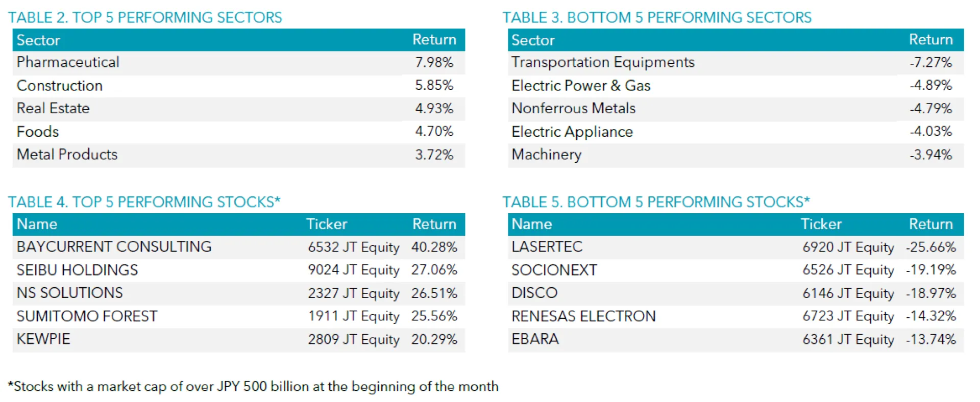Click the Table 2 Top 5 Performing Sectors title
The image size is (980, 402).
(145, 17)
